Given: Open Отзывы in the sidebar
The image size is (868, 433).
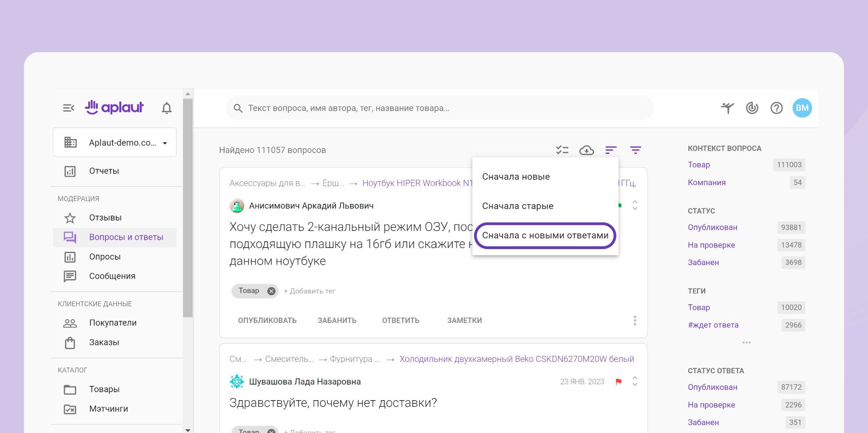Looking at the screenshot, I should point(105,218).
